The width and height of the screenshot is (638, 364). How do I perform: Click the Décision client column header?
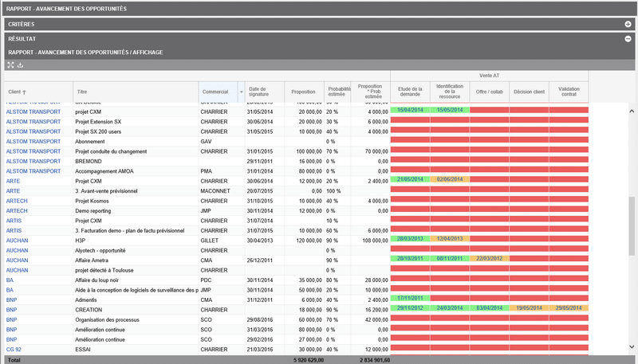point(529,92)
